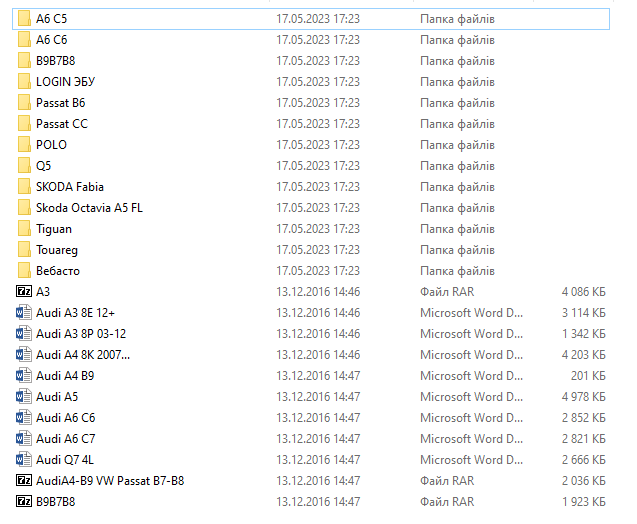Viewport: 637px width, 524px height.
Task: Click the Touareg folder icon
Action: click(24, 250)
